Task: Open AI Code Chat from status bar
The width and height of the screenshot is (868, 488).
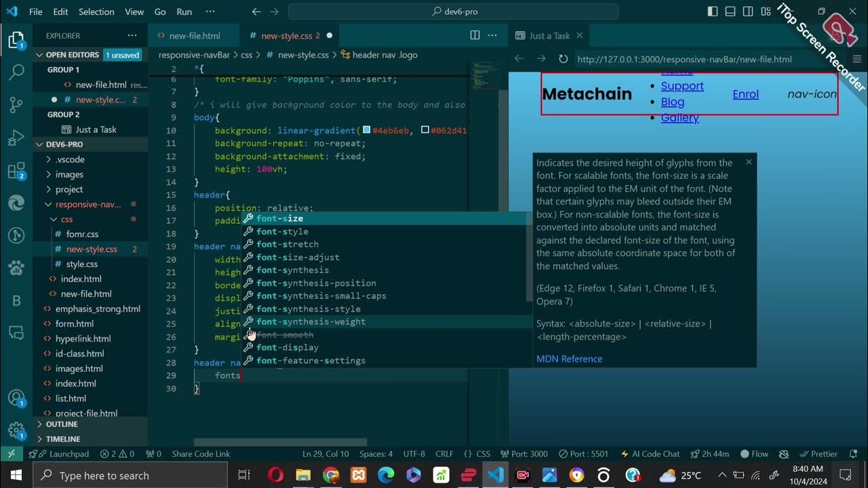Action: [649, 454]
